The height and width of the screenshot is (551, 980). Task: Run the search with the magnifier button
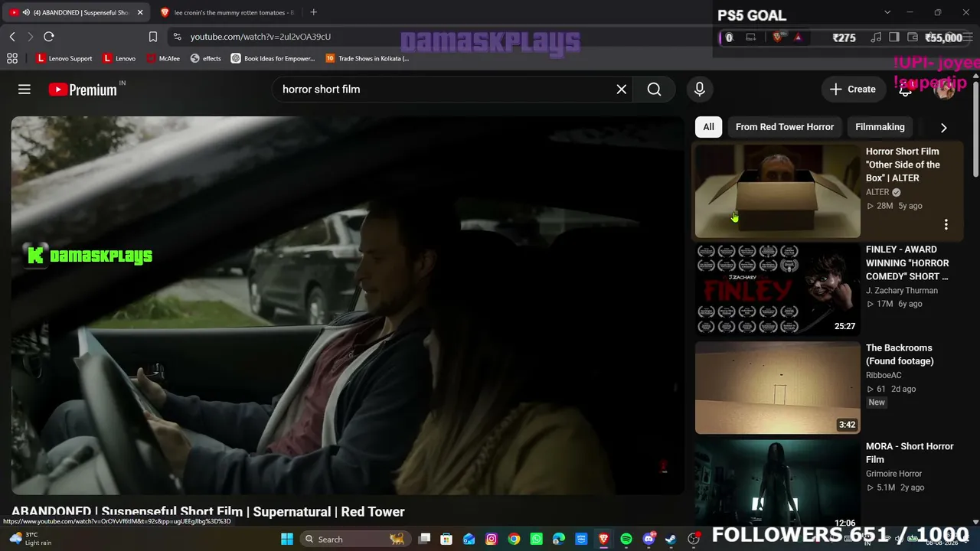[654, 90]
